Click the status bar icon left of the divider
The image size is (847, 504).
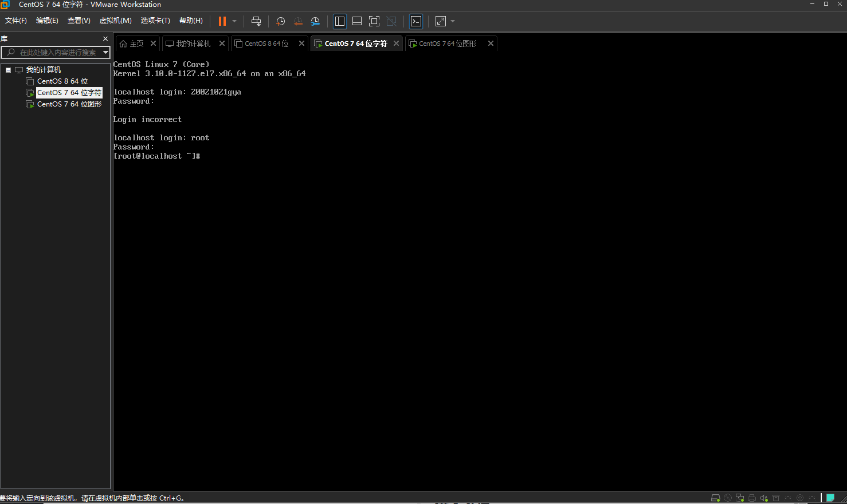(x=812, y=498)
